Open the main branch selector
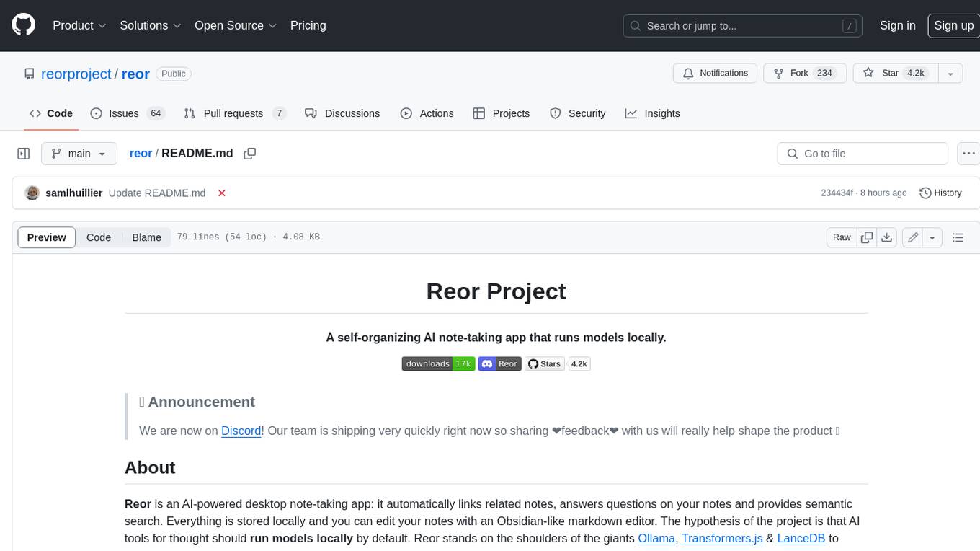The image size is (980, 551). [x=79, y=154]
